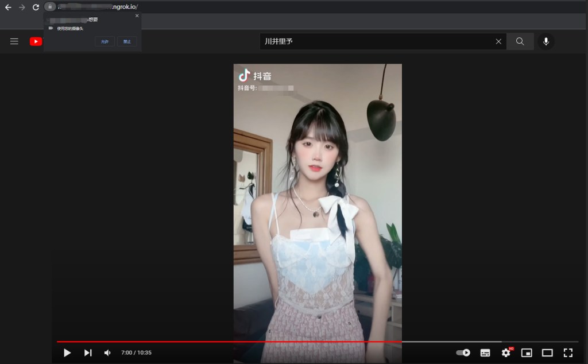This screenshot has width=588, height=364.
Task: Seek along the red progress bar
Action: point(317,342)
